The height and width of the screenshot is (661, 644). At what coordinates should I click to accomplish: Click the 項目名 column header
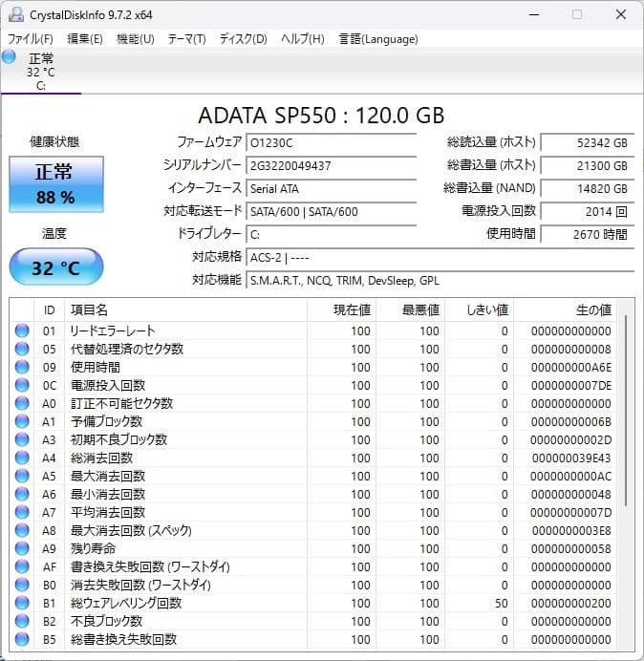[x=185, y=310]
